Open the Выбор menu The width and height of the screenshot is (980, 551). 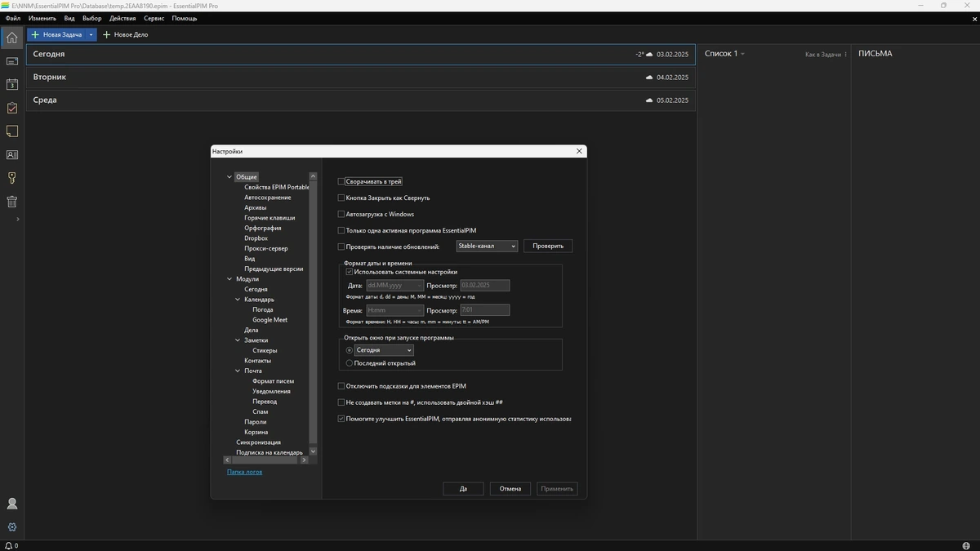92,18
